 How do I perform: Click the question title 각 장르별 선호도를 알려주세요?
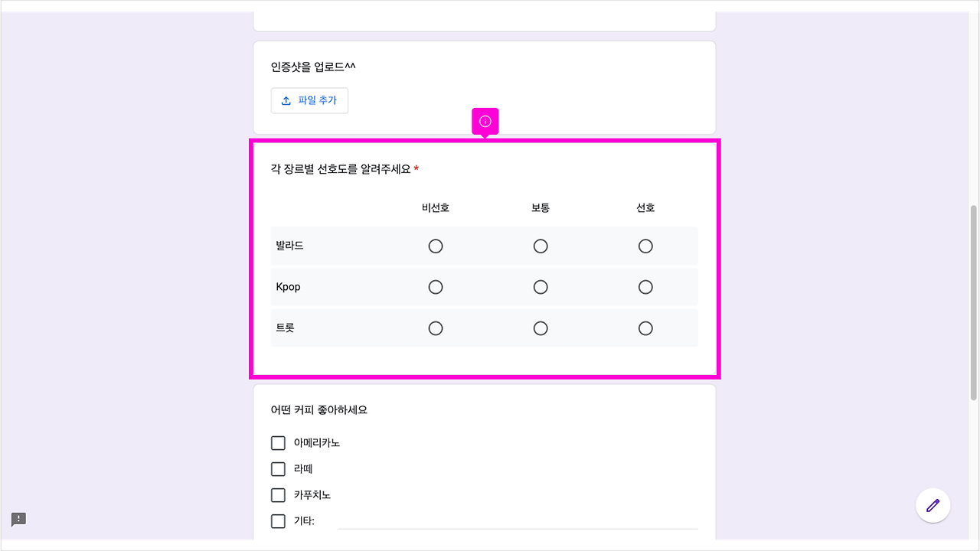coord(339,170)
